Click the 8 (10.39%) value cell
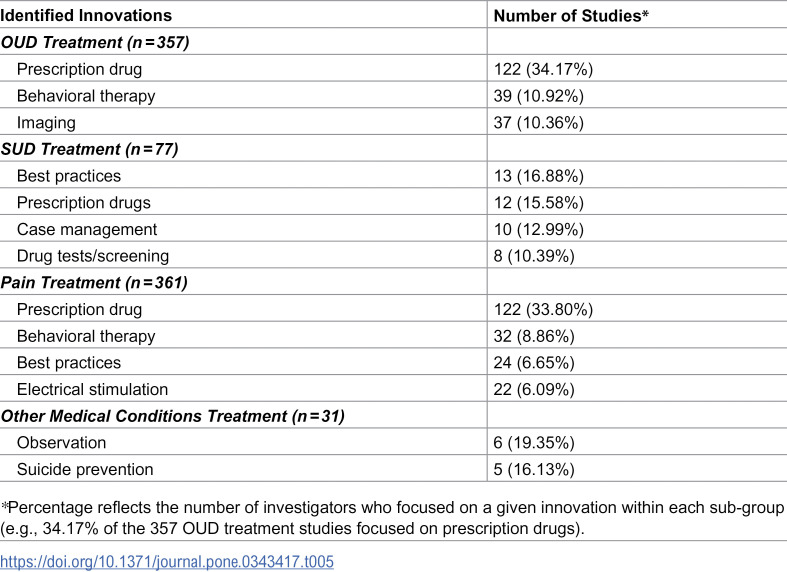This screenshot has height=572, width=787. pyautogui.click(x=534, y=256)
